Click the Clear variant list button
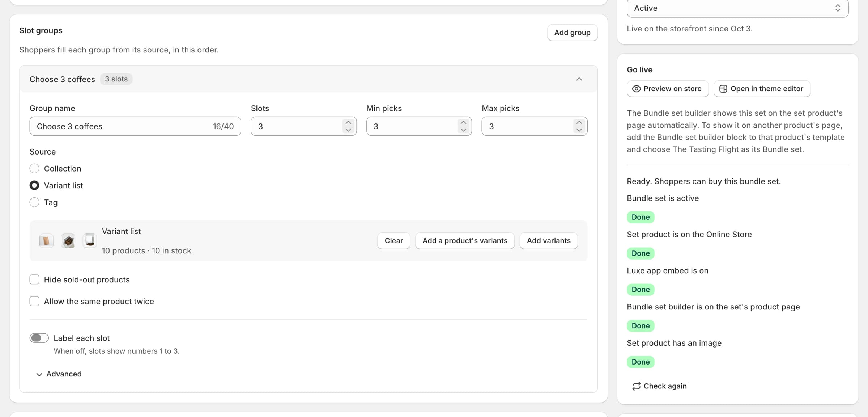The image size is (868, 417). 393,241
